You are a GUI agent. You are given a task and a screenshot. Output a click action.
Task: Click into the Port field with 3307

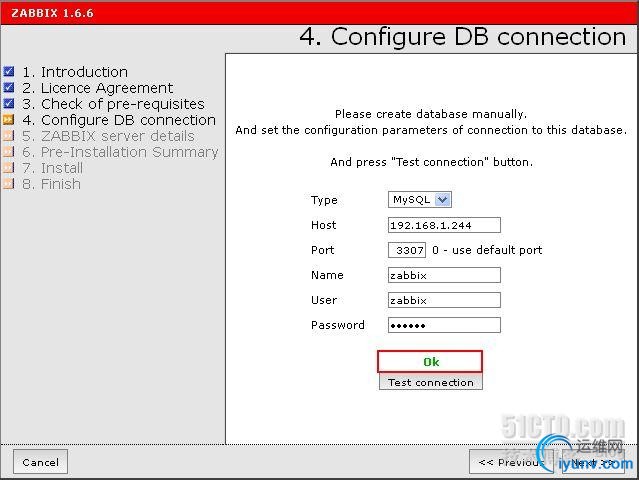[407, 250]
